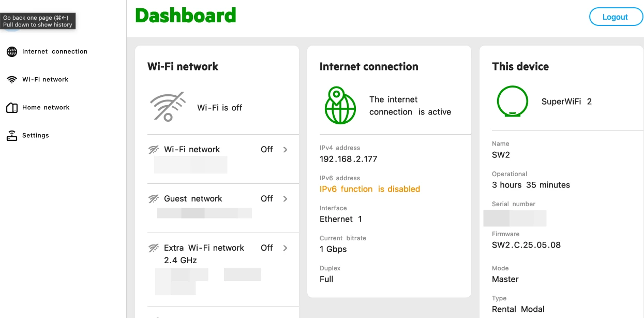Screen dimensions: 644x318
Task: Click the Off status of Wi-Fi network row
Action: coord(266,150)
